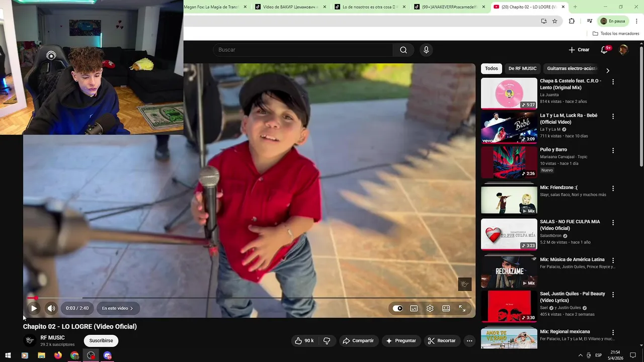
Task: Open 'Mix: Música de América Latina' title
Action: (x=572, y=259)
